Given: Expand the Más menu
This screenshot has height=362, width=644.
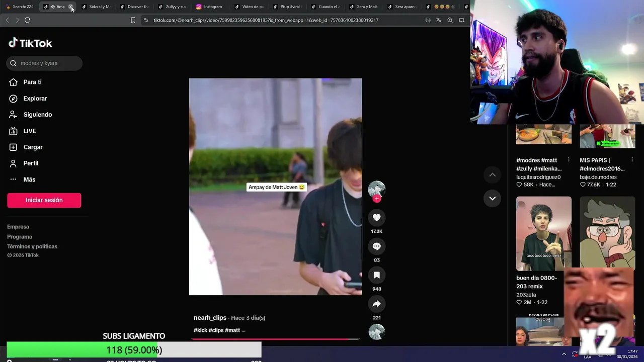Looking at the screenshot, I should tap(29, 179).
